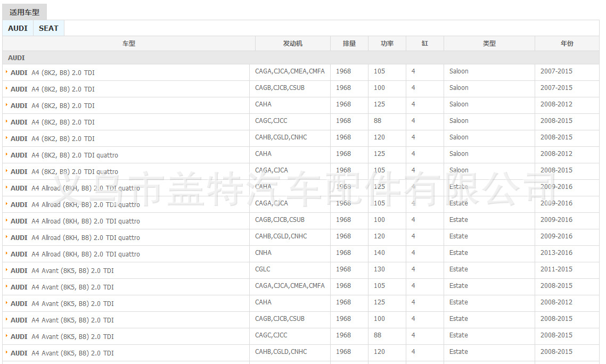
Task: Open A4 2.0 TDI quattro Saloon row with CAGA,CJCA
Action: click(x=301, y=171)
